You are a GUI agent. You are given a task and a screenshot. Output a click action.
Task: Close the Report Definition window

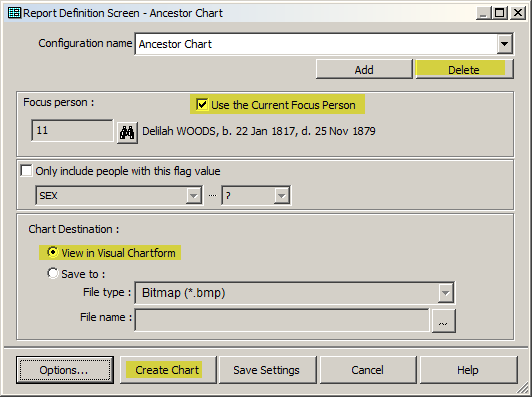coord(517,13)
